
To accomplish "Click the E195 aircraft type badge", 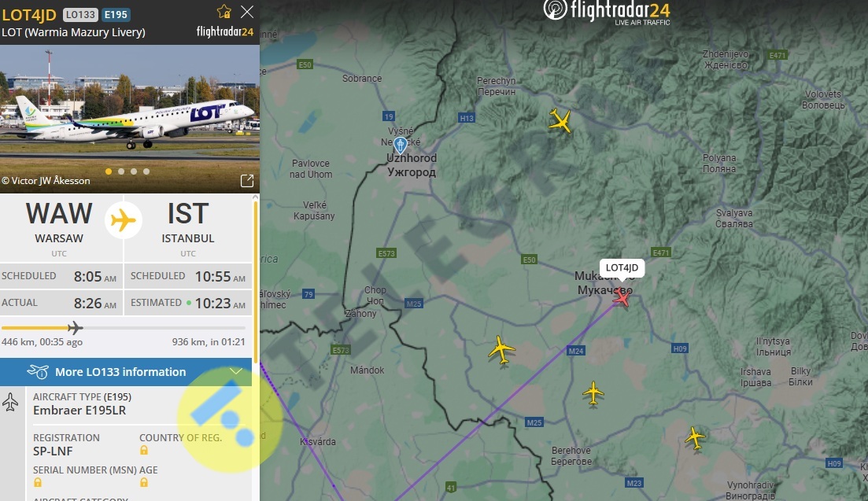I will [116, 14].
